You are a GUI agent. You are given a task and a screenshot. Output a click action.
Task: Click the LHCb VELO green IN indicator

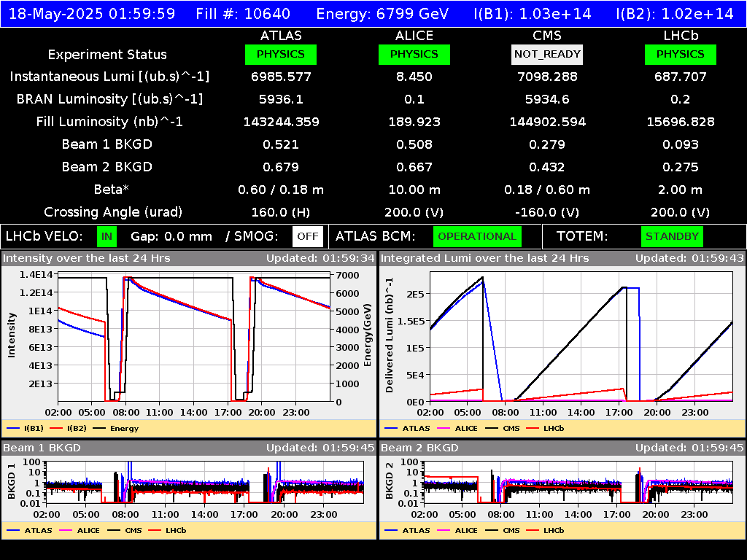click(x=107, y=237)
